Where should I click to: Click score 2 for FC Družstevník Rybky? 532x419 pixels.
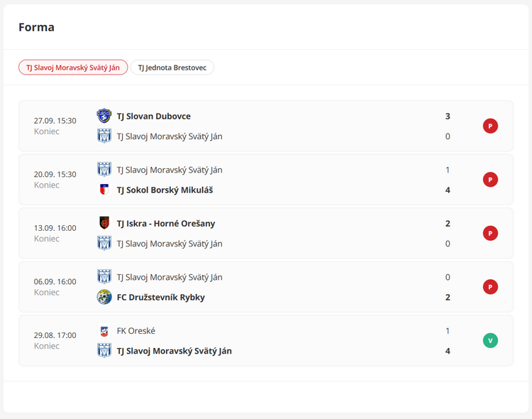(448, 298)
